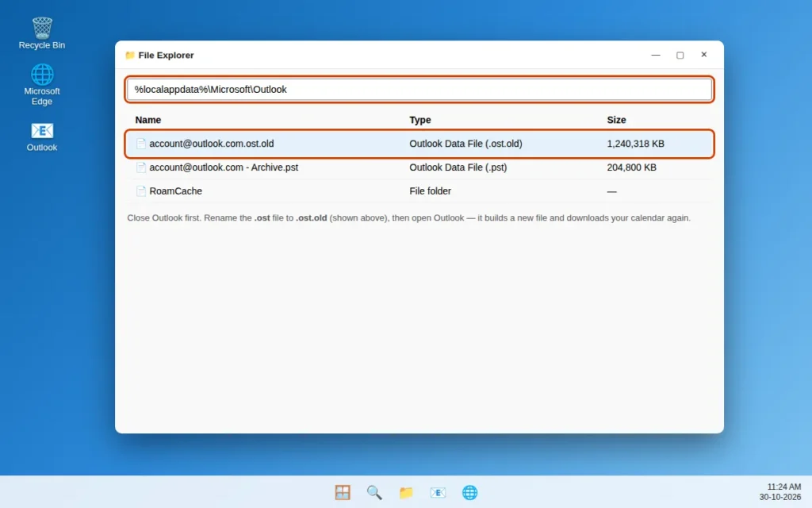The width and height of the screenshot is (812, 508).
Task: Click the taskbar date 30-10-2026
Action: [x=780, y=497]
